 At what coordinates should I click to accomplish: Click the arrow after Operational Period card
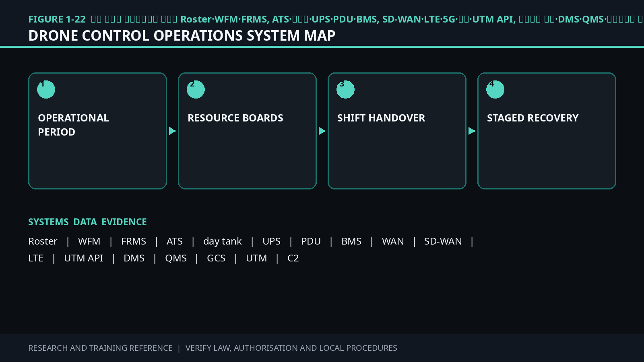(x=172, y=131)
